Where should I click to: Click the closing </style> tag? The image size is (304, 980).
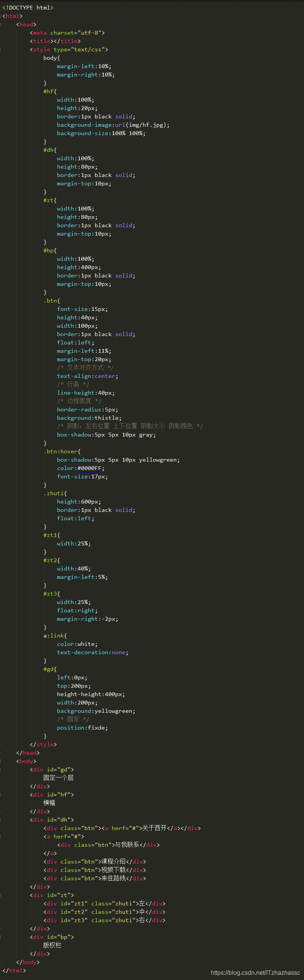[43, 744]
